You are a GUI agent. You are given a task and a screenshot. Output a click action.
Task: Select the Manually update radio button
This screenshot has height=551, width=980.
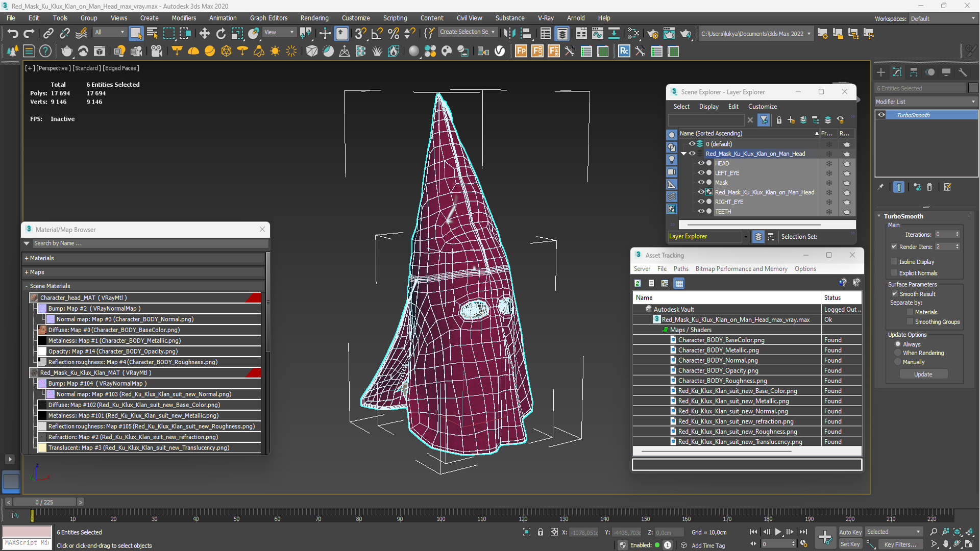pos(898,362)
